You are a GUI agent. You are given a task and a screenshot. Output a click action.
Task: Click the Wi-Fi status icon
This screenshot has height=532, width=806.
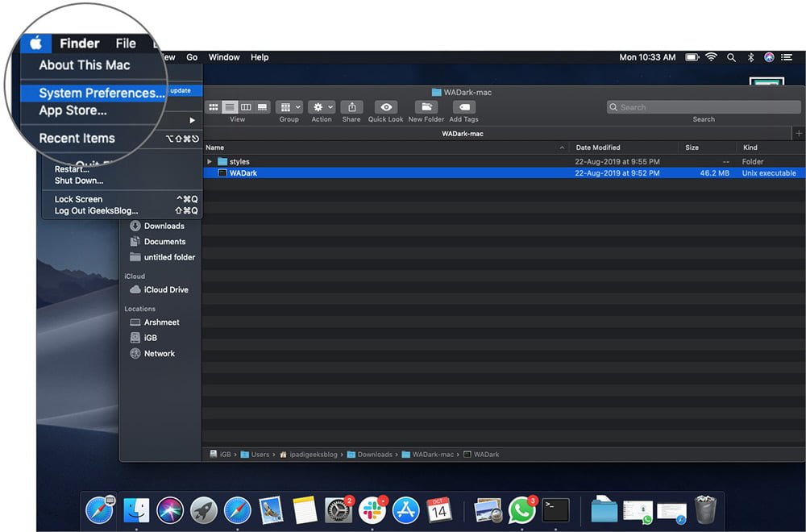711,57
